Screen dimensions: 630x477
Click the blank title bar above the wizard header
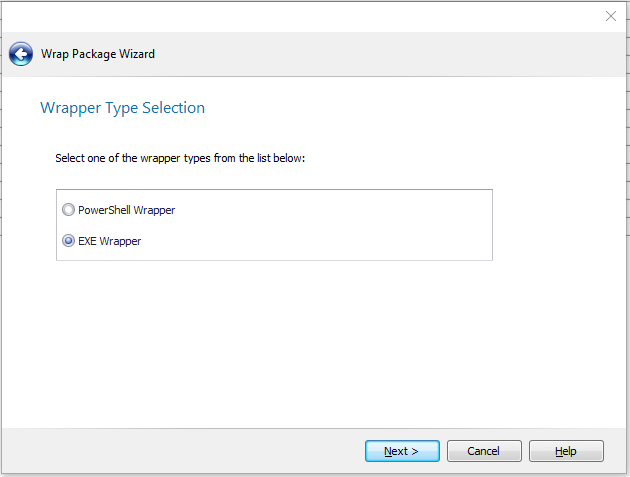(300, 16)
